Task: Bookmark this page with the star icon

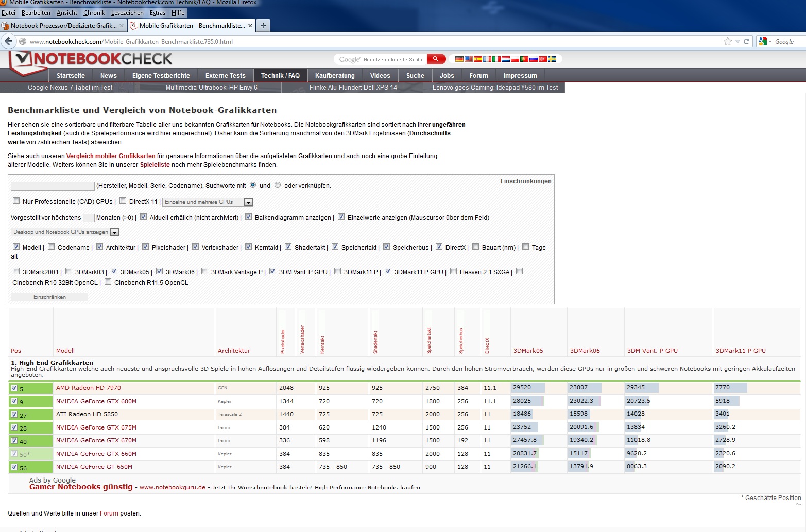Action: 728,41
